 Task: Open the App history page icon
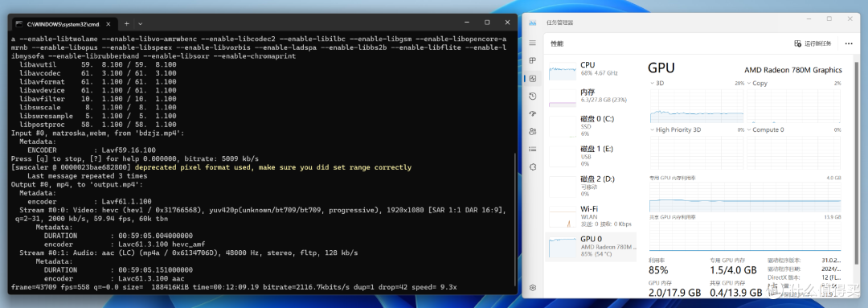533,96
